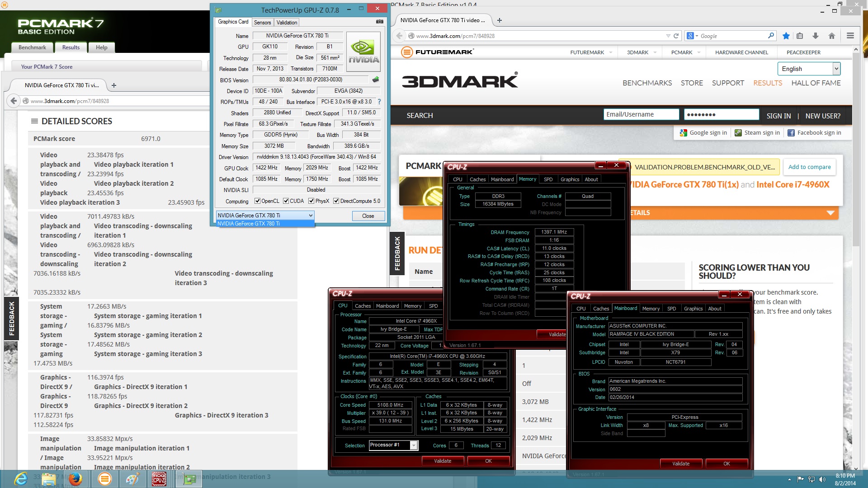
Task: Show hidden icons in system tray
Action: coord(789,479)
